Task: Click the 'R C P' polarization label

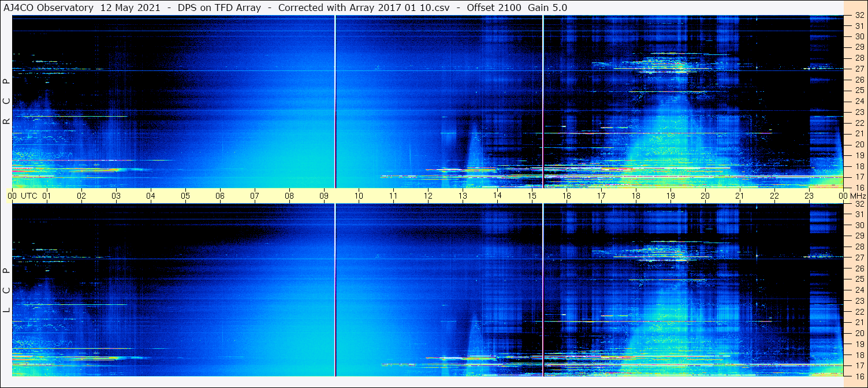Action: pos(7,102)
